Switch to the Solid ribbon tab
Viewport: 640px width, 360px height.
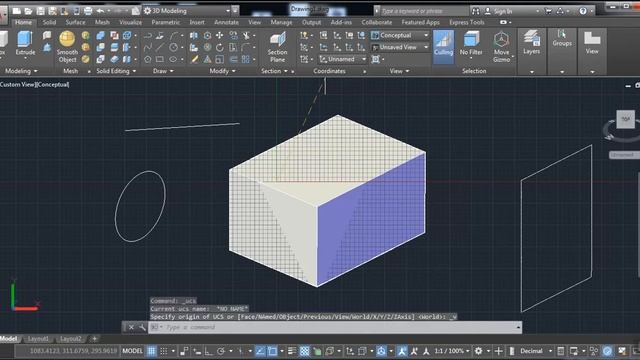point(49,22)
